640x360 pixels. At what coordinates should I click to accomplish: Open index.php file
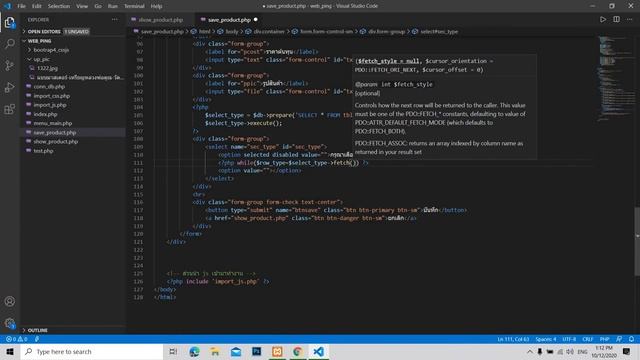coord(45,114)
